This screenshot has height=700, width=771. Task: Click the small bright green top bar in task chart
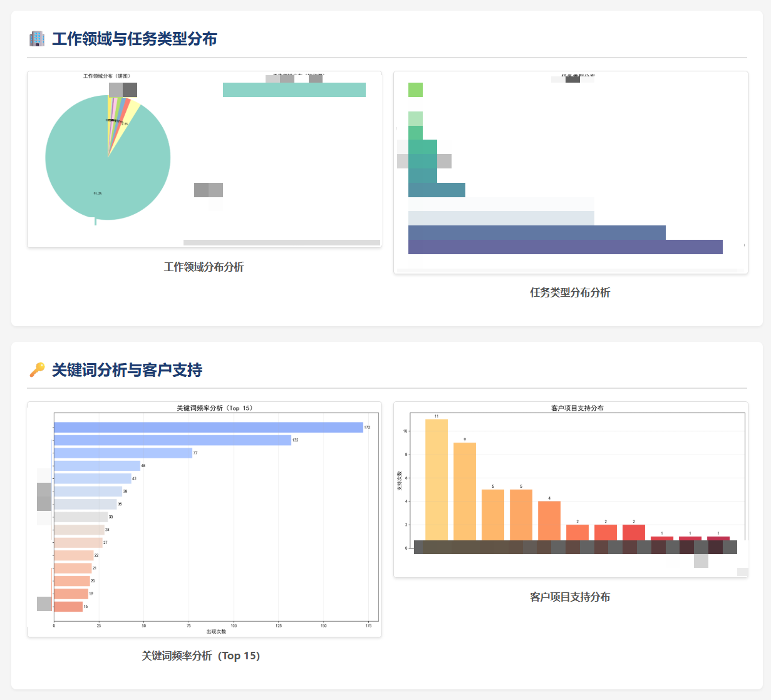415,90
